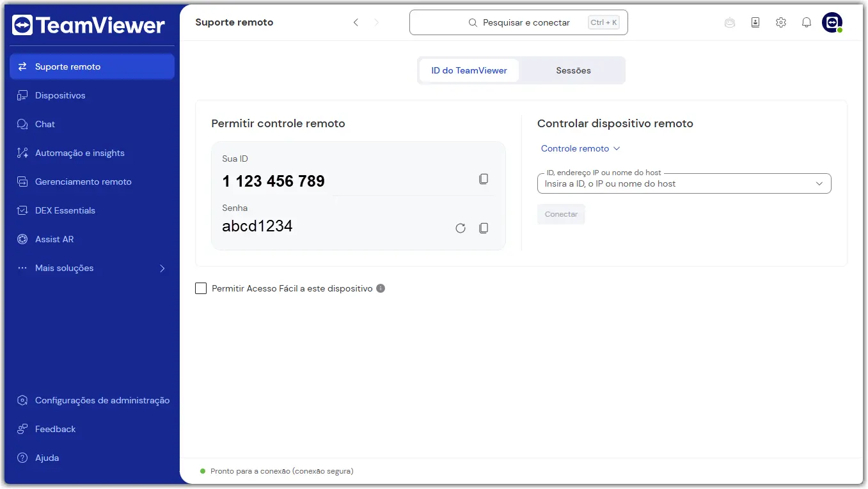868x489 pixels.
Task: Click the Ctrl + K shortcut badge
Action: (604, 22)
